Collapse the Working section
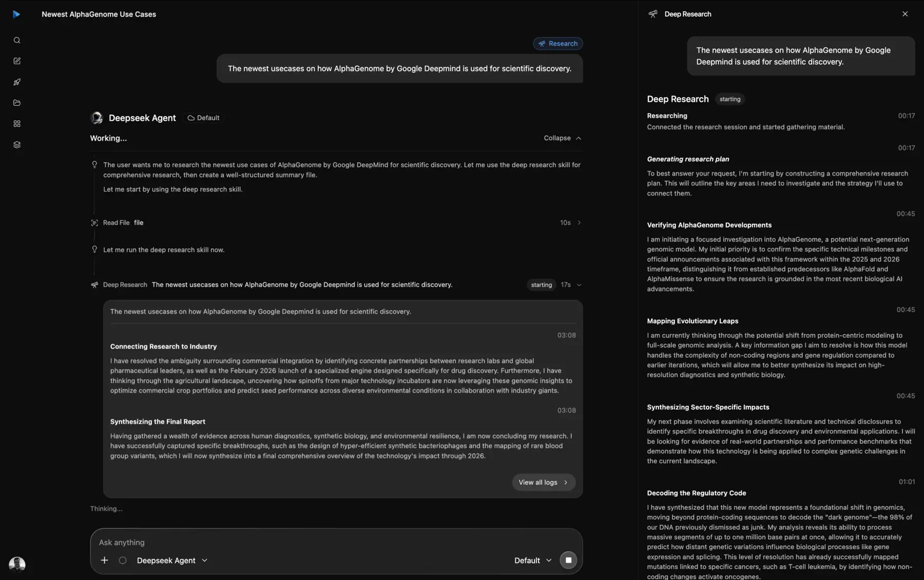Image resolution: width=924 pixels, height=580 pixels. click(x=562, y=138)
